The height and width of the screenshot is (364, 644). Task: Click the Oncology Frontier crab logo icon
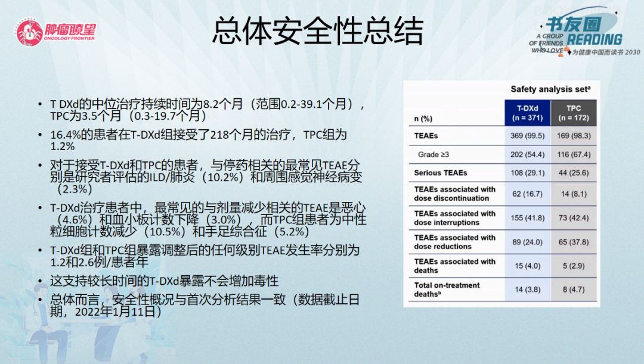click(27, 33)
